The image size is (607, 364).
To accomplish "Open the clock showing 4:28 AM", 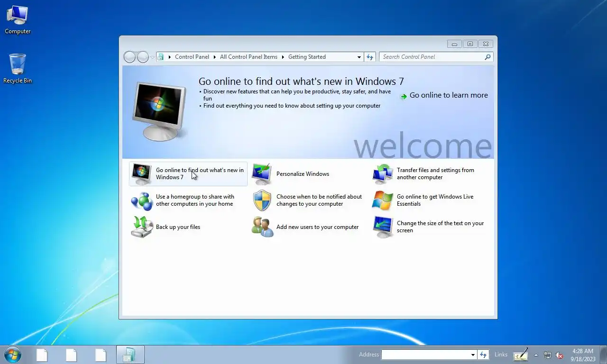I will coord(583,355).
